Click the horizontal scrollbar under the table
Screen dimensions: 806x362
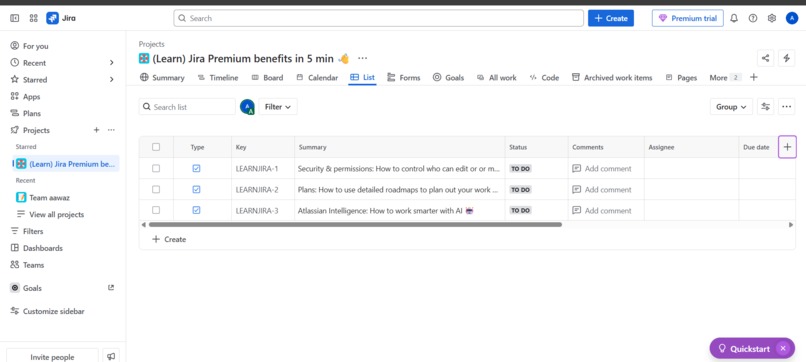coord(355,225)
